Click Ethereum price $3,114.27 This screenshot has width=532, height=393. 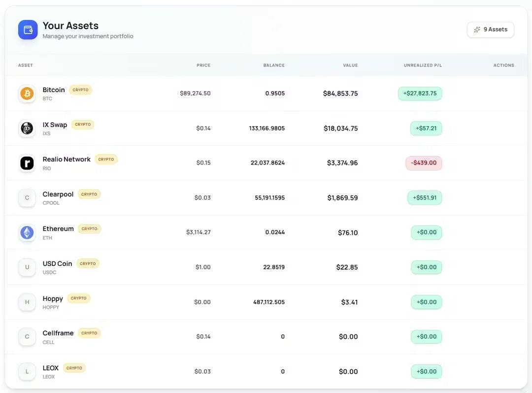(x=199, y=232)
